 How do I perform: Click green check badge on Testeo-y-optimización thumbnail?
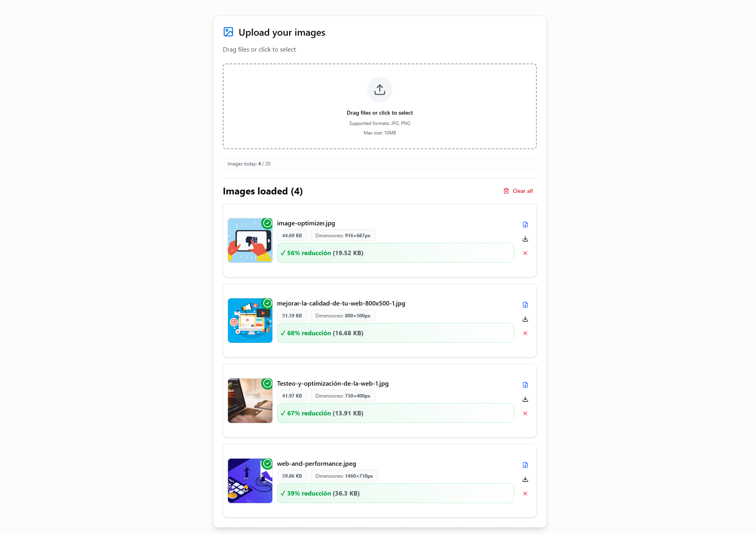point(268,383)
